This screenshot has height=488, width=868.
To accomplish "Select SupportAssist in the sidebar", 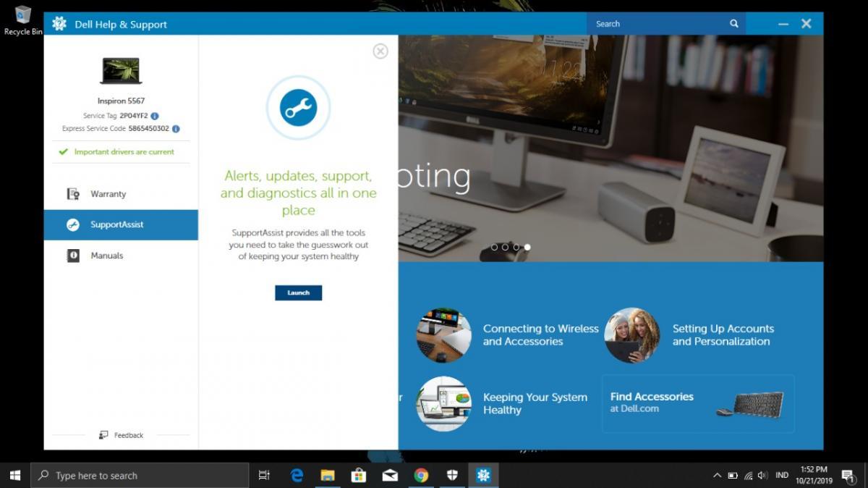I will pyautogui.click(x=116, y=224).
